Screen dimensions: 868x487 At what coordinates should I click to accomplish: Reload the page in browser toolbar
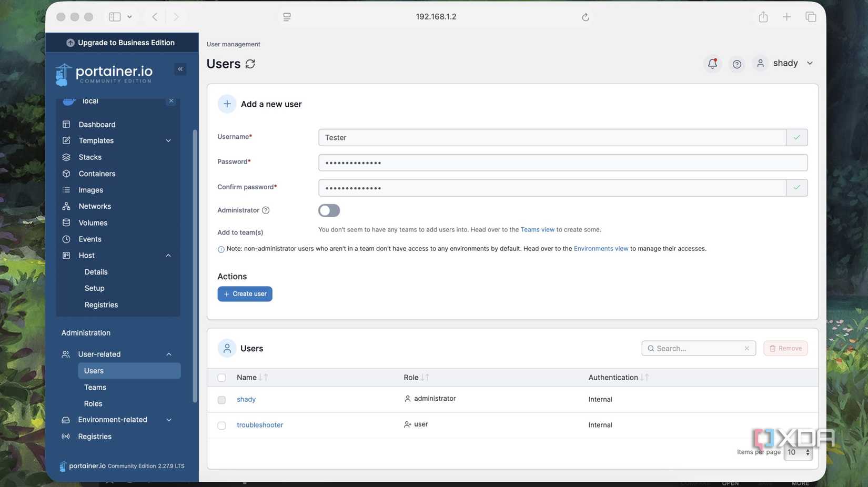tap(585, 17)
